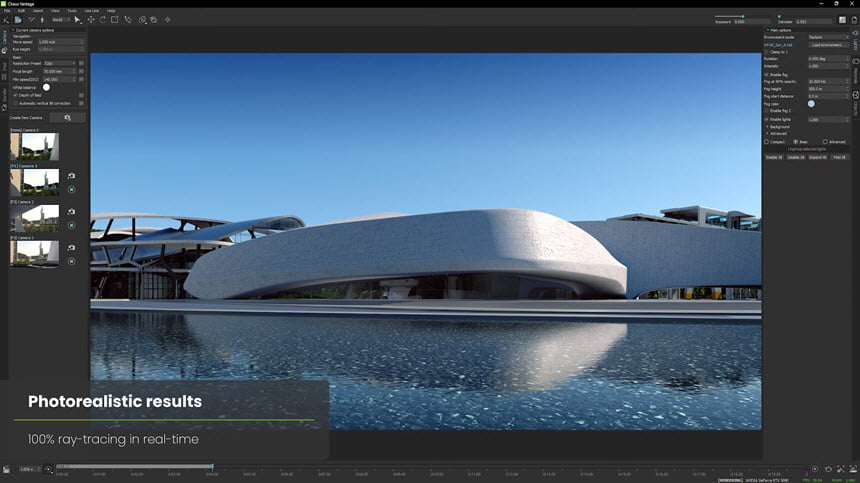Open the View menu
This screenshot has width=860, height=483.
coord(55,11)
